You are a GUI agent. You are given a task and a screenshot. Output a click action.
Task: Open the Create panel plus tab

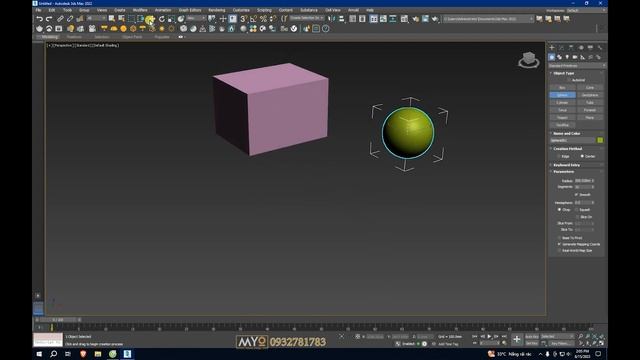tap(552, 48)
